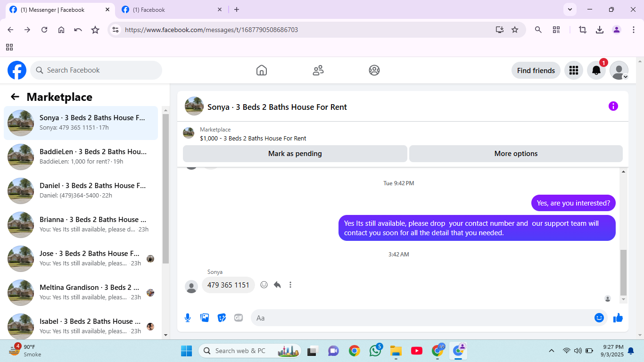The image size is (644, 362).
Task: Open the Meltina Grandison conversation
Action: point(81,293)
